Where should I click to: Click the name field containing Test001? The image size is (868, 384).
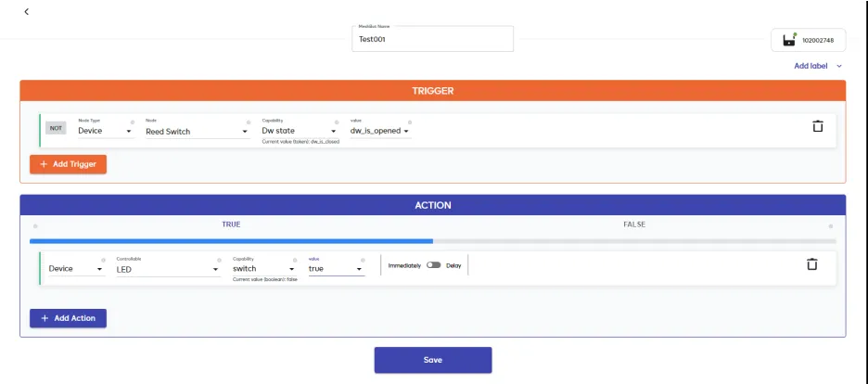(x=433, y=40)
